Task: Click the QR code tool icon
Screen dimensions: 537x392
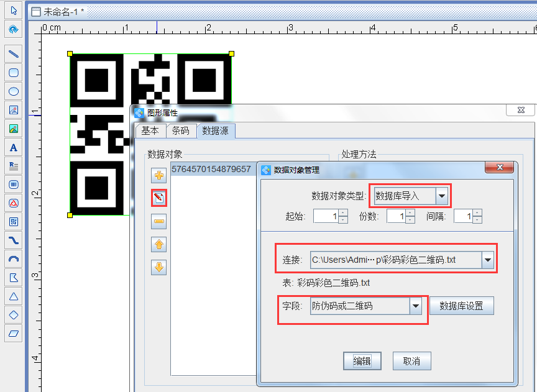Action: [x=14, y=221]
